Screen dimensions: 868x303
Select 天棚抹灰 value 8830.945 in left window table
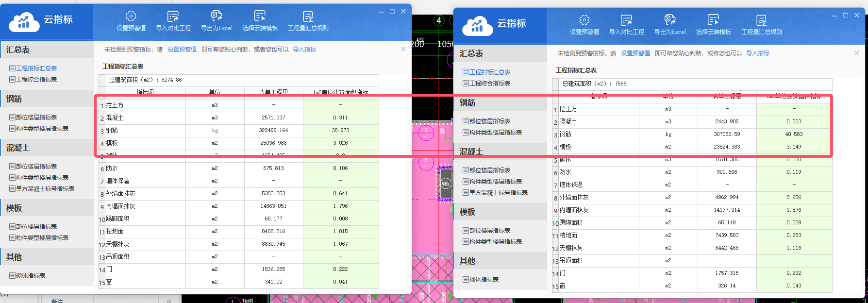point(274,244)
